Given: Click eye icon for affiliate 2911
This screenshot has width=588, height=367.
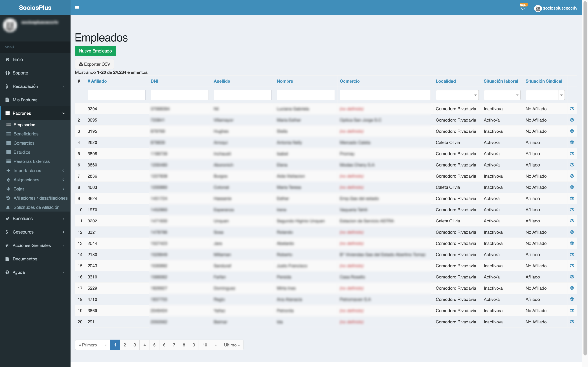Looking at the screenshot, I should (572, 322).
